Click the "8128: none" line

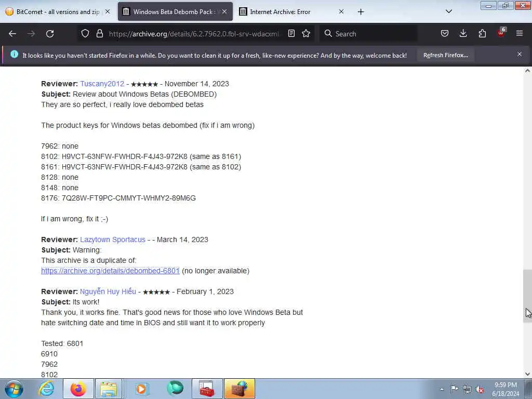[60, 178]
